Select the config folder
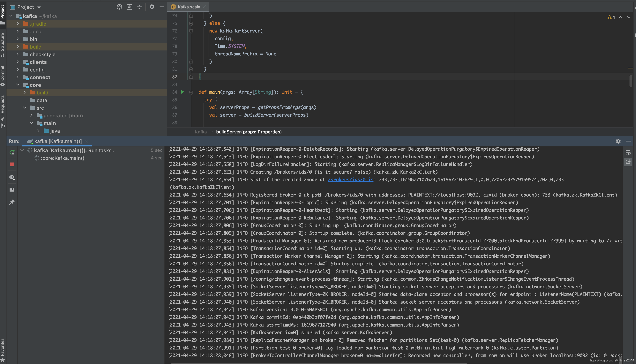This screenshot has width=636, height=364. [x=86, y=70]
